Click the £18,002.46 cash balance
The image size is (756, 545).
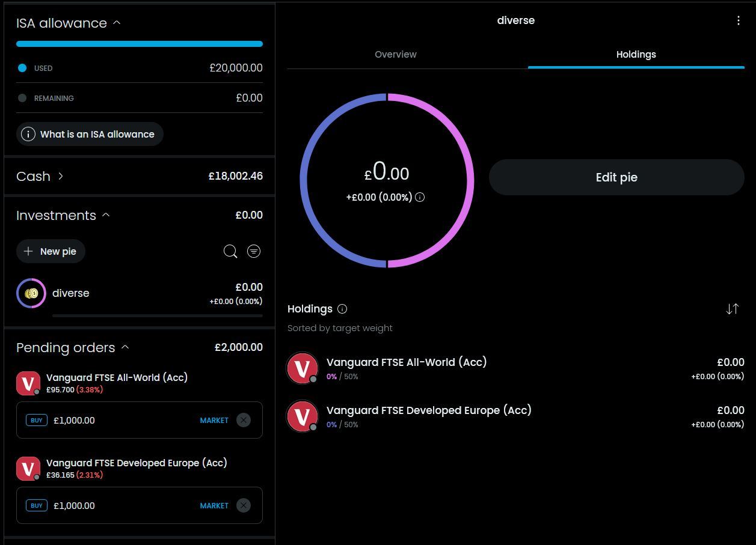(236, 176)
